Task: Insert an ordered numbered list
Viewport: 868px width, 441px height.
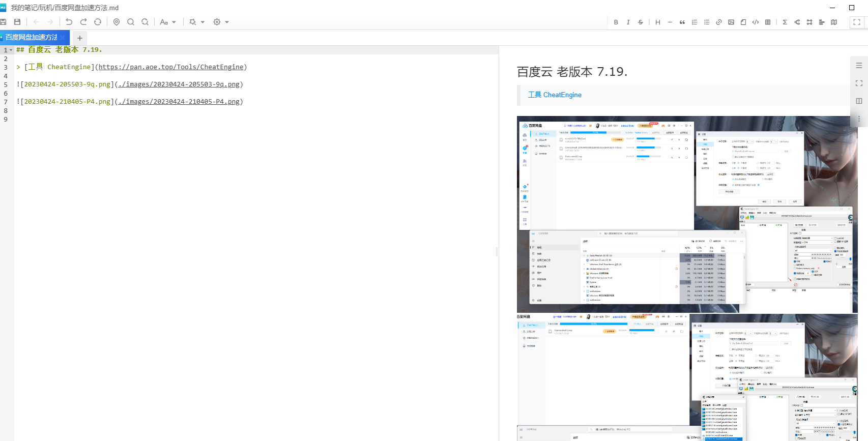Action: tap(694, 22)
